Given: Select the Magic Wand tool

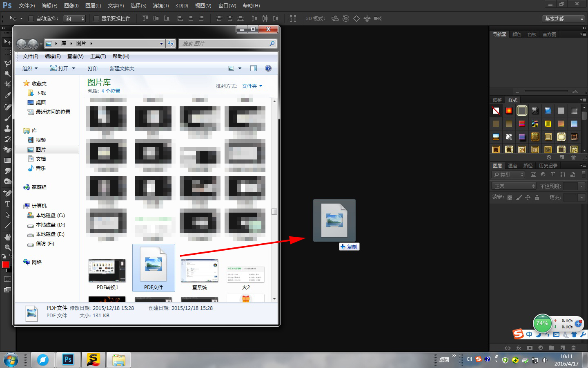Looking at the screenshot, I should 7,74.
